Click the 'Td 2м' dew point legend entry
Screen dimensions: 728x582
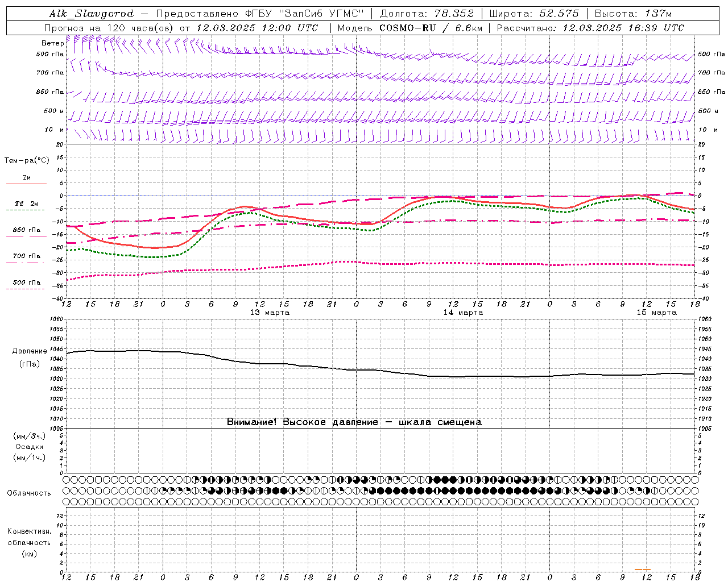coord(27,203)
